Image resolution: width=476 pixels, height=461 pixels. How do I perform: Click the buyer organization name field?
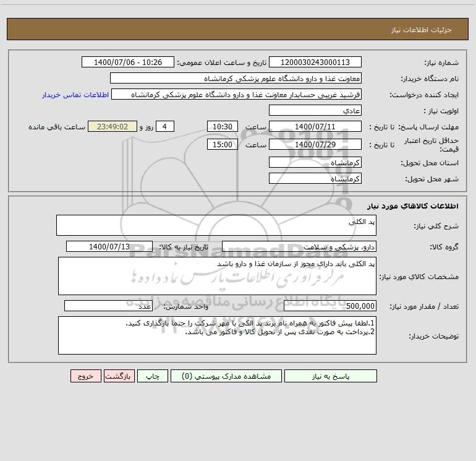tap(236, 78)
